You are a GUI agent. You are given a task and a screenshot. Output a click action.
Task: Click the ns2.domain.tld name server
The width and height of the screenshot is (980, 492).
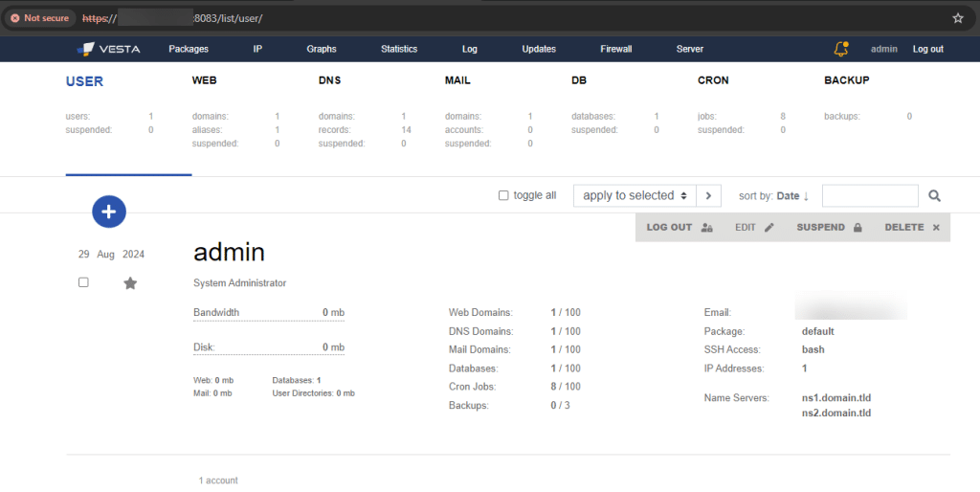[836, 413]
